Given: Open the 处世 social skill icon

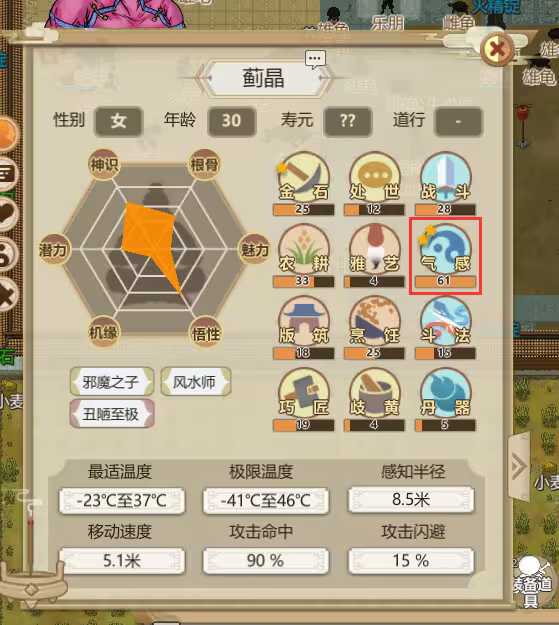Looking at the screenshot, I should pos(374,178).
